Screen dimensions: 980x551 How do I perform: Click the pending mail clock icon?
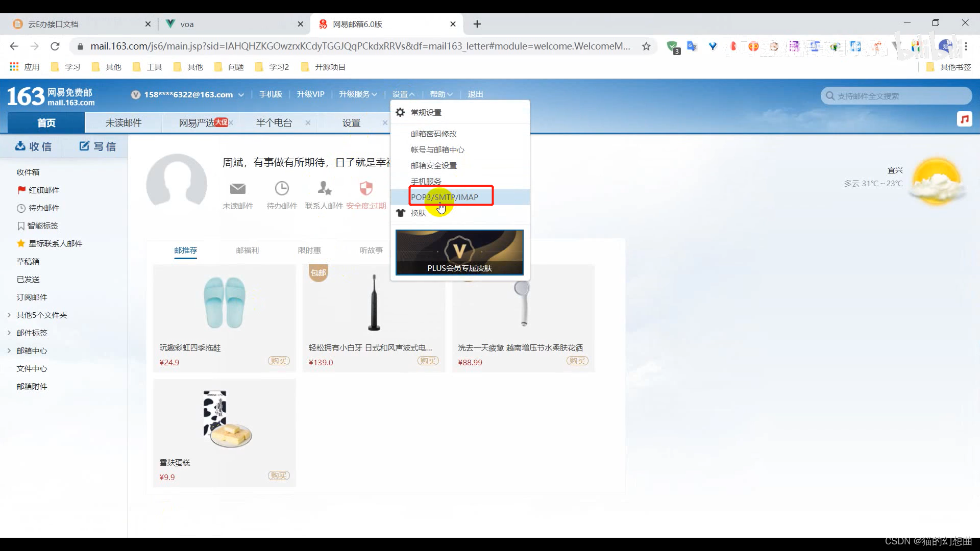pyautogui.click(x=282, y=189)
